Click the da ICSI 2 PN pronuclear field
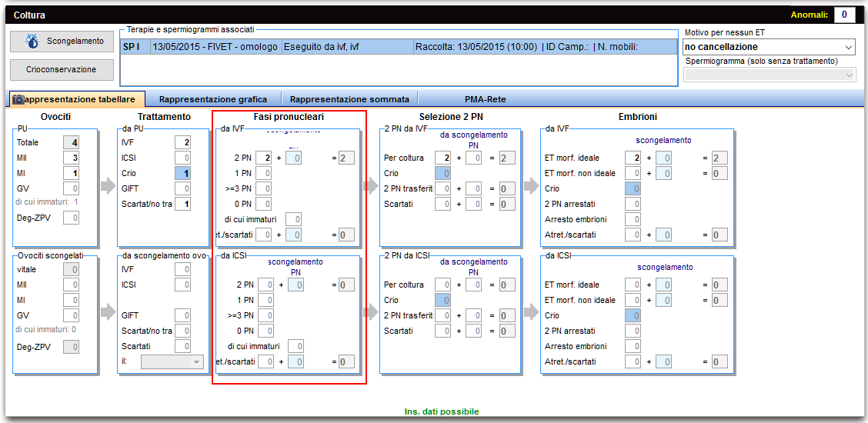Viewport: 868px width, 423px height. click(264, 285)
